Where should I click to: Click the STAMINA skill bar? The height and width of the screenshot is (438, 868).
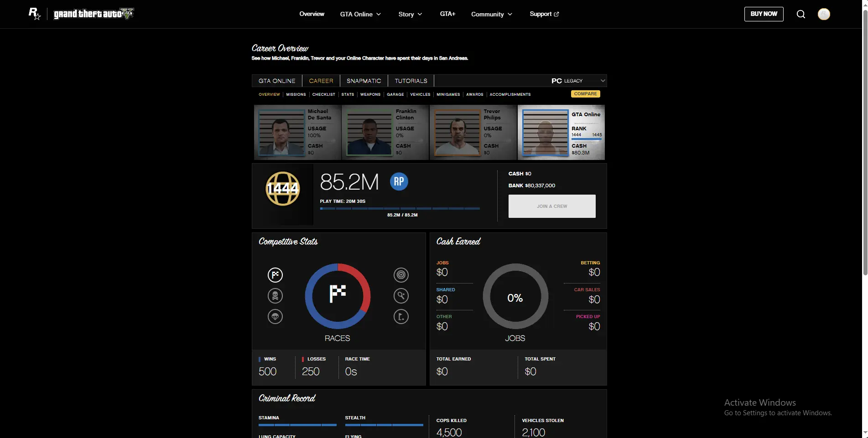pyautogui.click(x=297, y=425)
